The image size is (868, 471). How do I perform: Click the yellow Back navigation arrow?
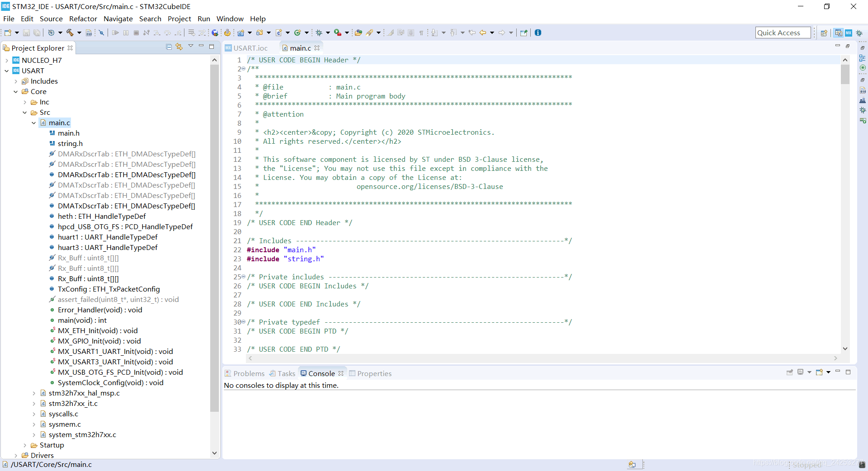click(x=483, y=33)
